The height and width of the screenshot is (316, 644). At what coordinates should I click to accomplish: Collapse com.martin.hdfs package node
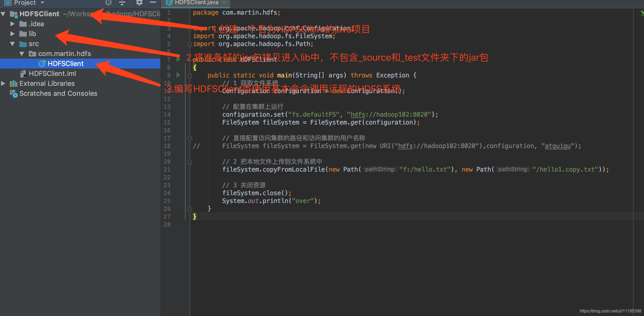tap(22, 54)
